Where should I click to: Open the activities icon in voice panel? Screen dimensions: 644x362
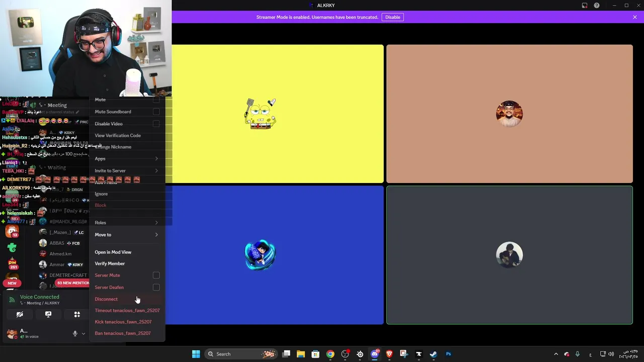pyautogui.click(x=77, y=314)
